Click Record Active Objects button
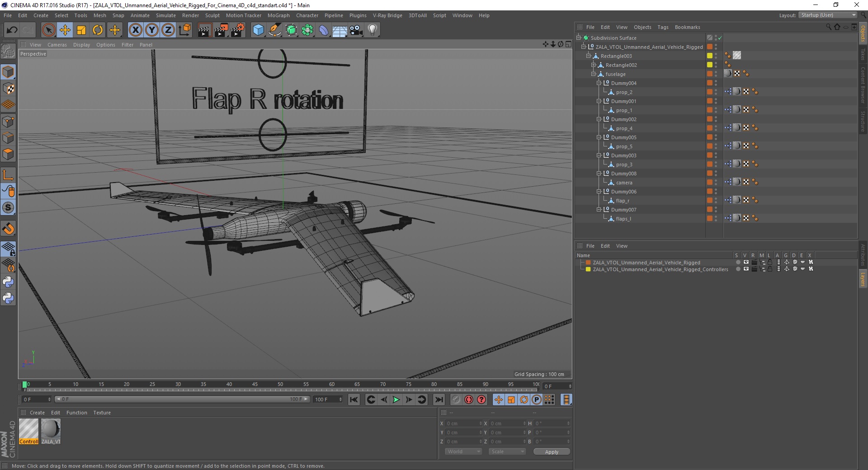The width and height of the screenshot is (868, 470). pyautogui.click(x=456, y=399)
